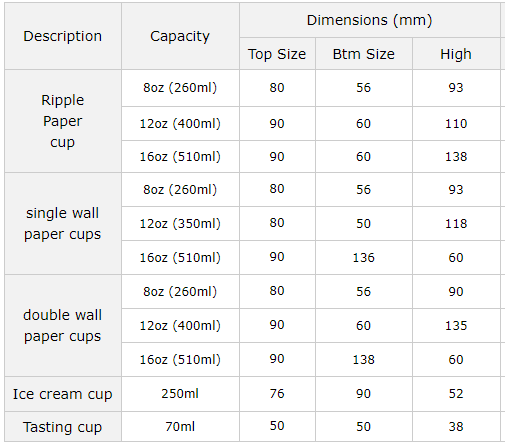Click the Top Size subheader
505x446 pixels.
pyautogui.click(x=277, y=54)
